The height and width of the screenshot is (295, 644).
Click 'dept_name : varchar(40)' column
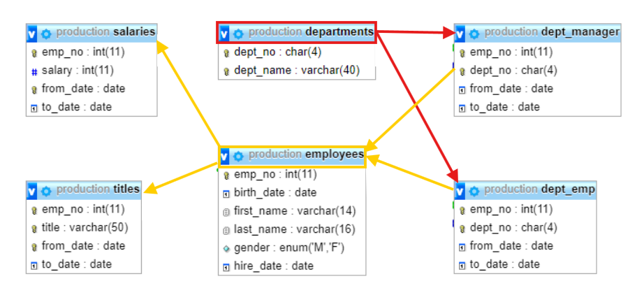point(297,71)
